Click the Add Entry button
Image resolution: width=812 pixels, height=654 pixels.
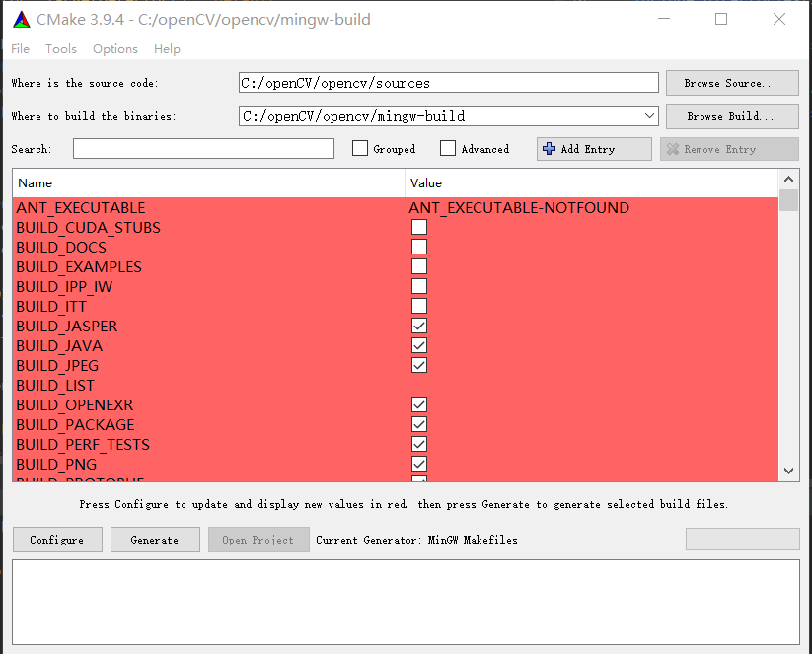594,149
